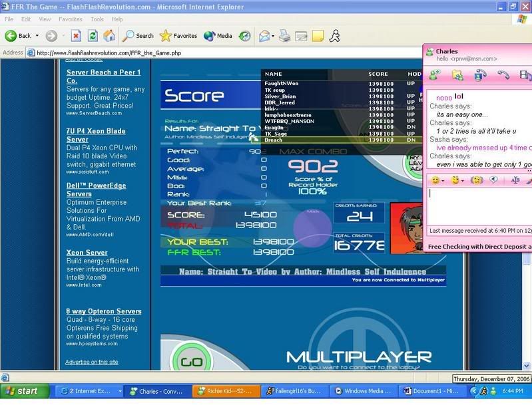The image size is (532, 419).
Task: Stop page loading with the red X icon
Action: (76, 36)
